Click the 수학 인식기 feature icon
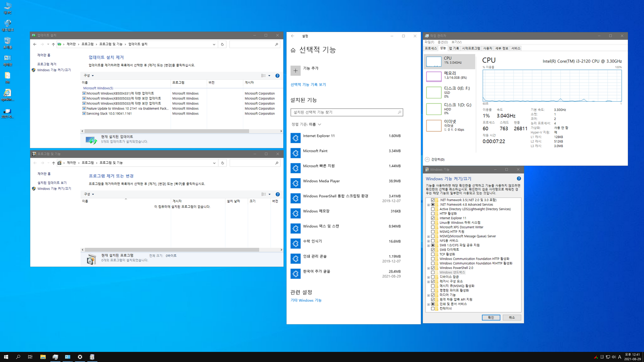The width and height of the screenshot is (644, 362). [295, 243]
